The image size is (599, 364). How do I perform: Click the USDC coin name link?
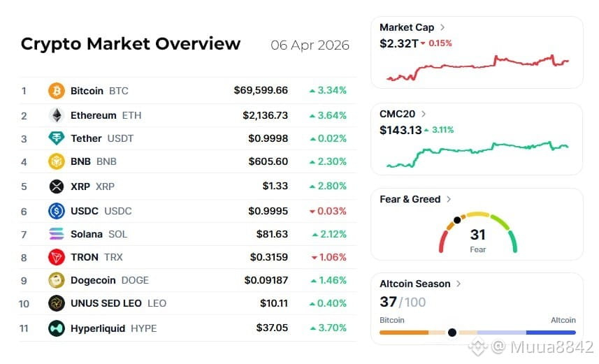(85, 211)
